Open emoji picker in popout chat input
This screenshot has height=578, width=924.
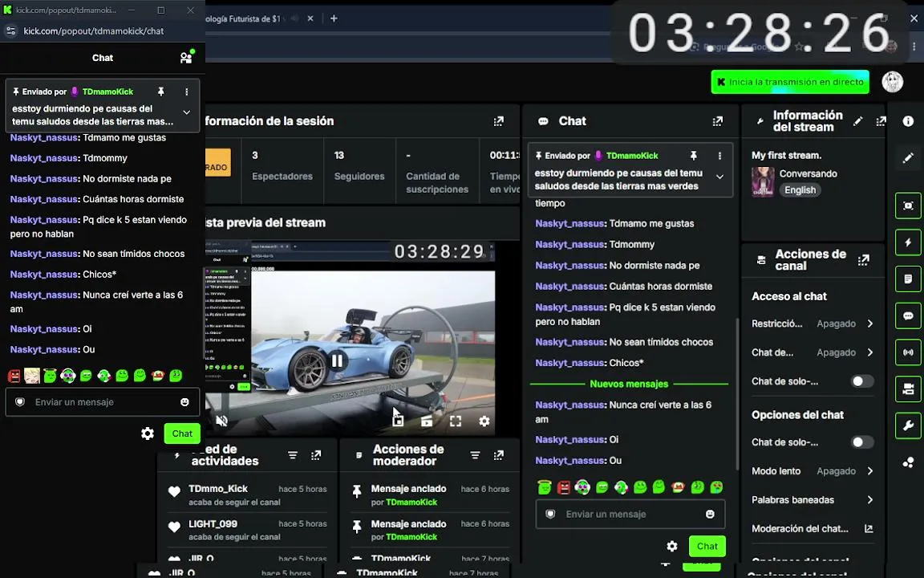click(184, 401)
